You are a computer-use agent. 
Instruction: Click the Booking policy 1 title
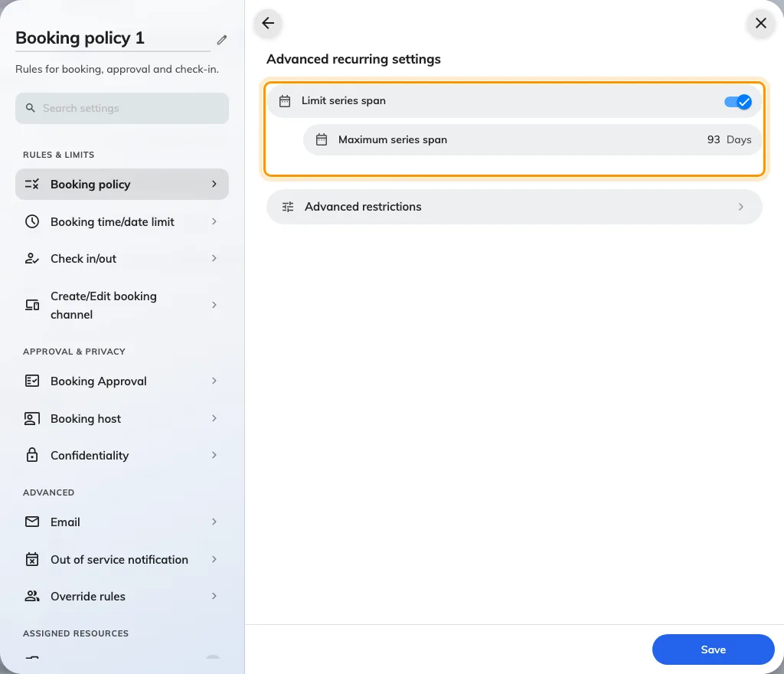(80, 38)
